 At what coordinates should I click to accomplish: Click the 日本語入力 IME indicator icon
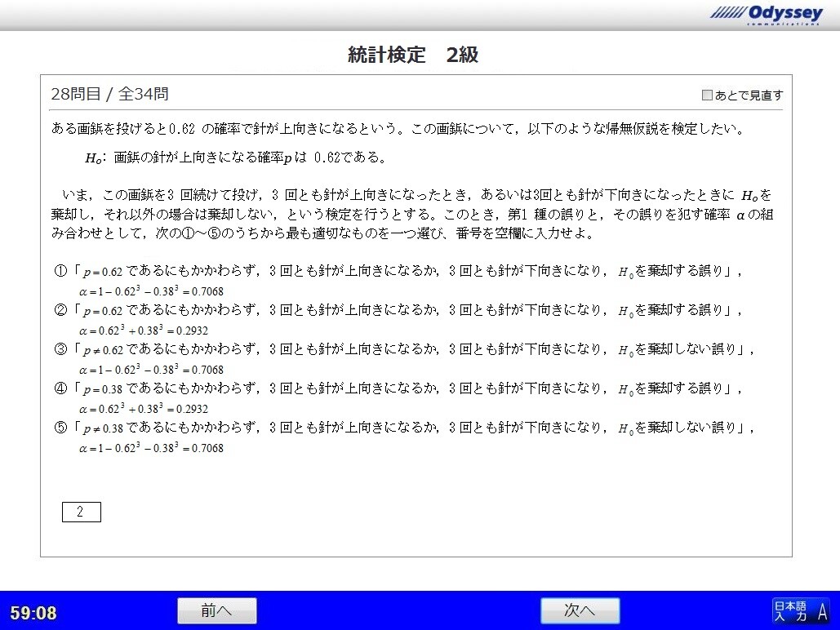click(800, 610)
